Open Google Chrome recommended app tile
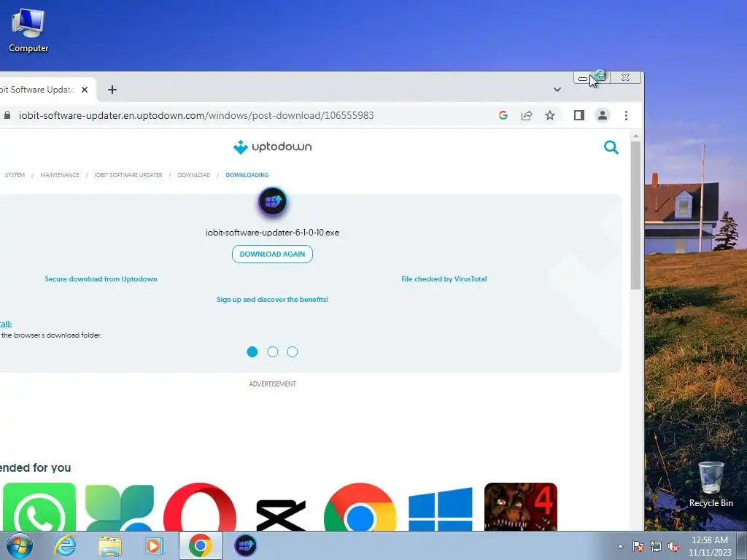 [360, 507]
